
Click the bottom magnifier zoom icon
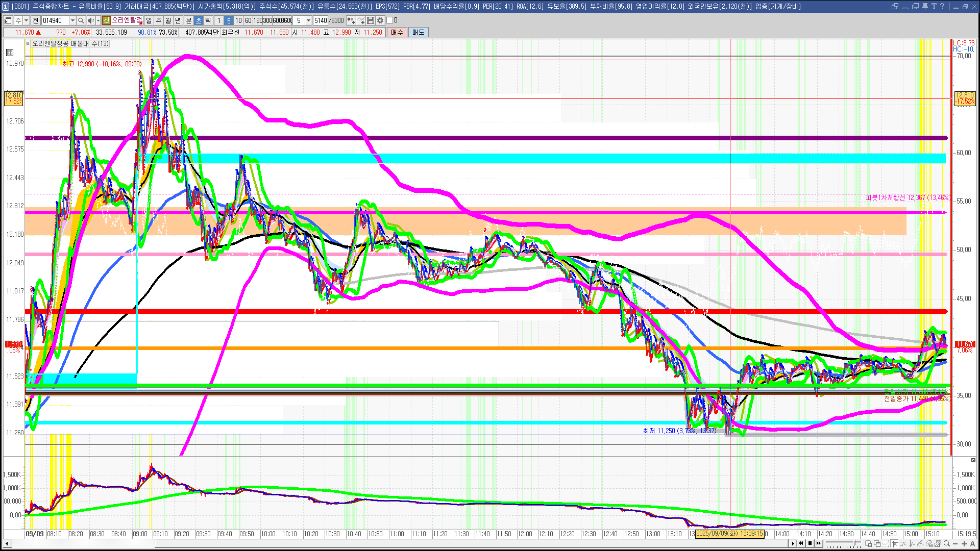947,544
